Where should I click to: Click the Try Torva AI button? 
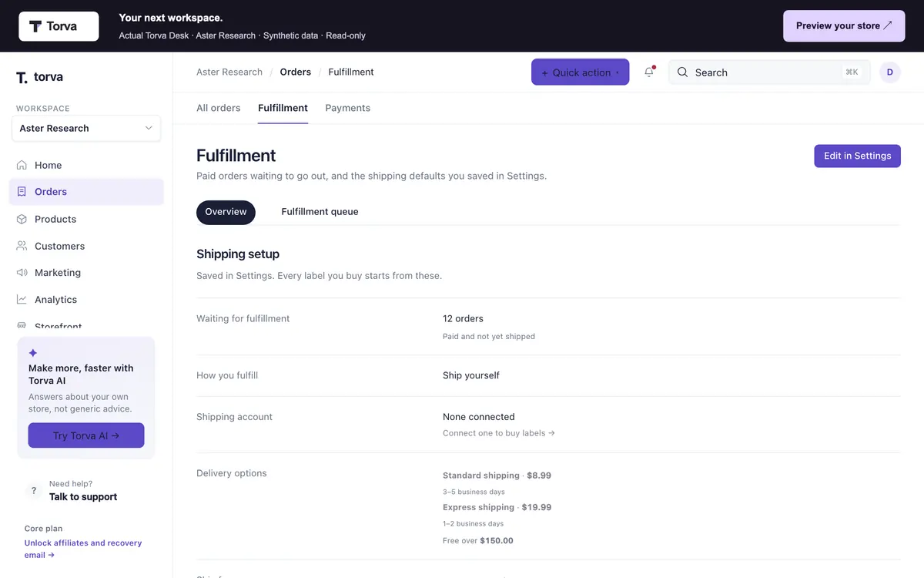tap(86, 435)
